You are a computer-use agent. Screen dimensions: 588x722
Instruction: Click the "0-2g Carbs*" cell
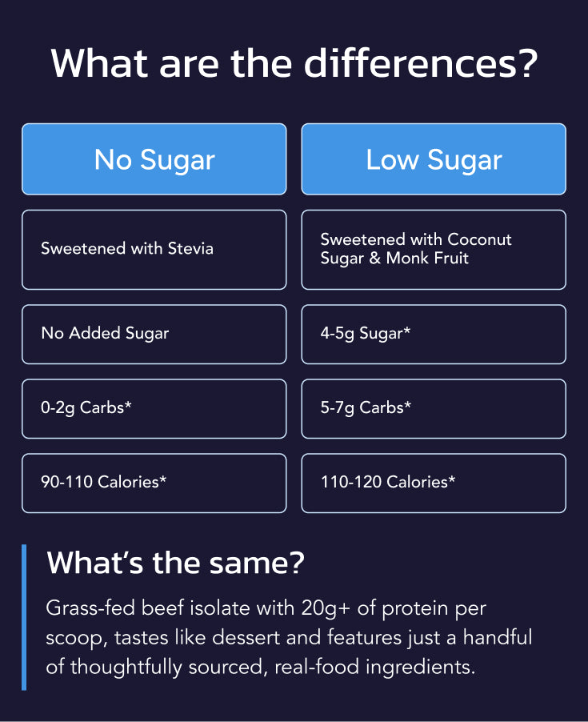coord(154,408)
